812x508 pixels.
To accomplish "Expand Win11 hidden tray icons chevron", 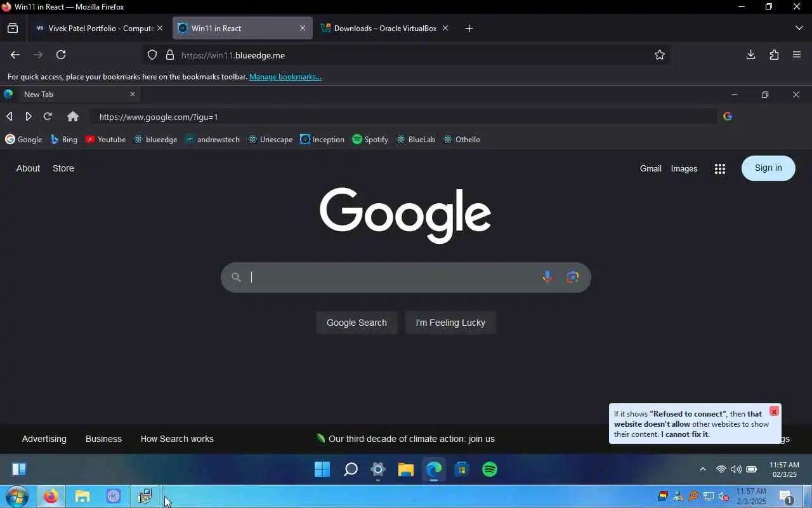I will pyautogui.click(x=702, y=469).
